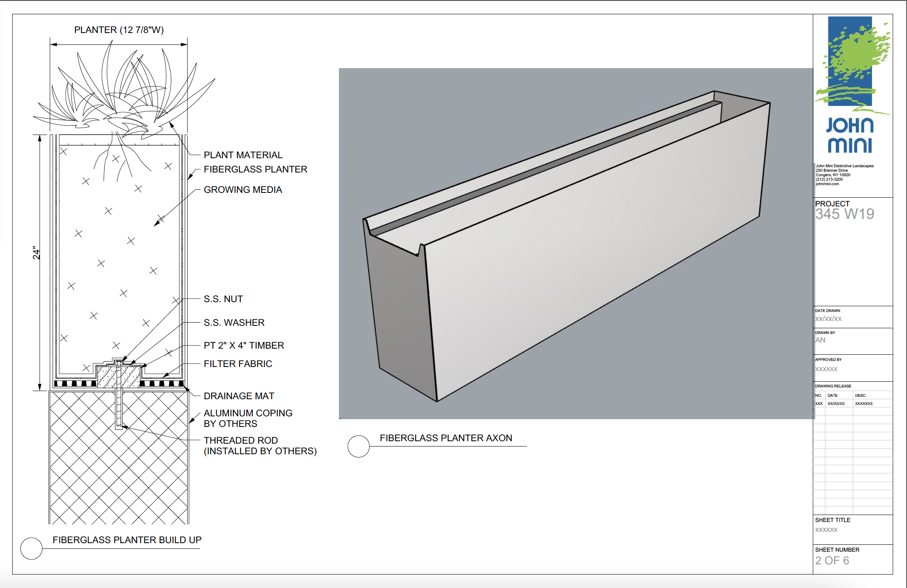Select the GROWING MEDIA callout label
The width and height of the screenshot is (907, 588).
pyautogui.click(x=243, y=190)
